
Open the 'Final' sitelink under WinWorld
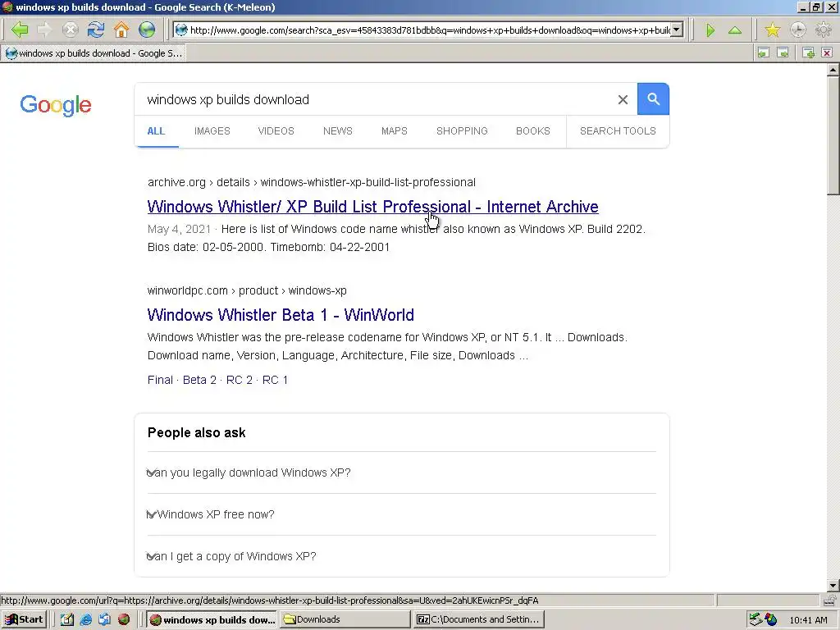pos(160,380)
